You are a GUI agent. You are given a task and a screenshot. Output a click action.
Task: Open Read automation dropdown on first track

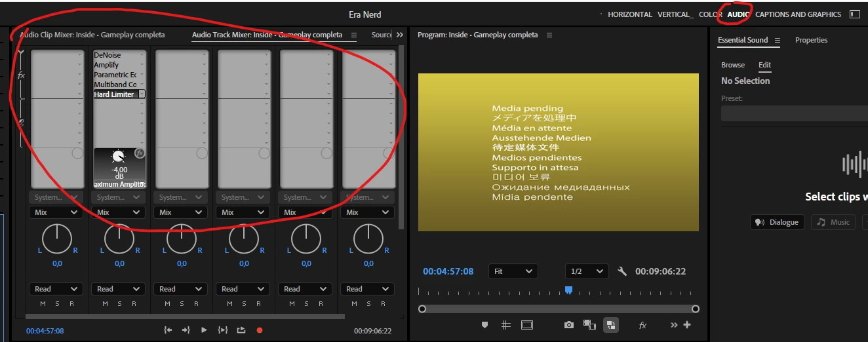tap(56, 289)
